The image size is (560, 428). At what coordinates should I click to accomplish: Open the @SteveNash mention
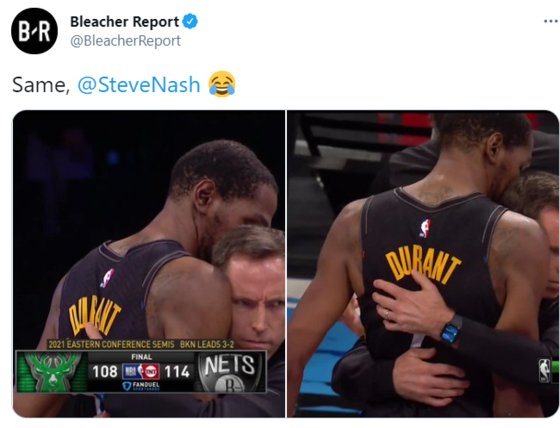139,85
